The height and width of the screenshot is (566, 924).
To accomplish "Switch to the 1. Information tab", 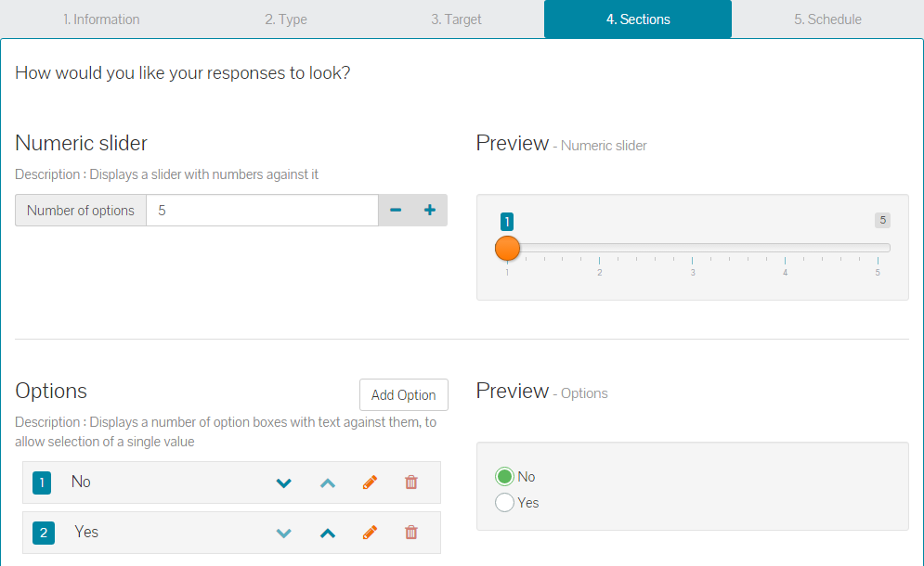I will (x=101, y=19).
